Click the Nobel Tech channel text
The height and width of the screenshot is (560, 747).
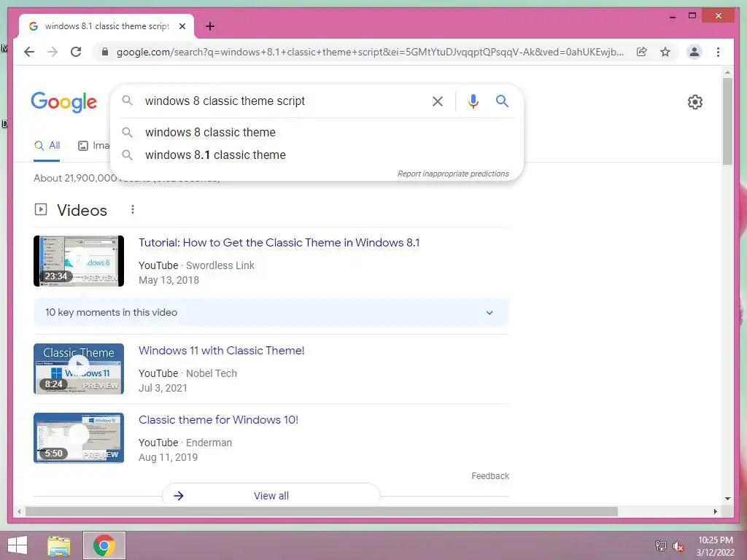tap(211, 373)
